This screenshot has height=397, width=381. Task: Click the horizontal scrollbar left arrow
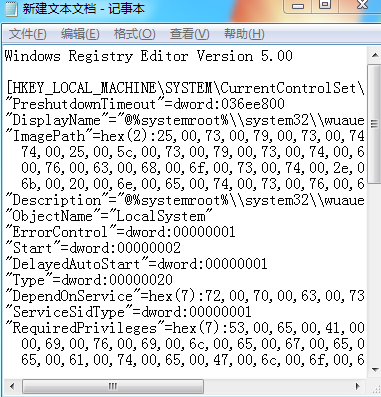(x=12, y=387)
